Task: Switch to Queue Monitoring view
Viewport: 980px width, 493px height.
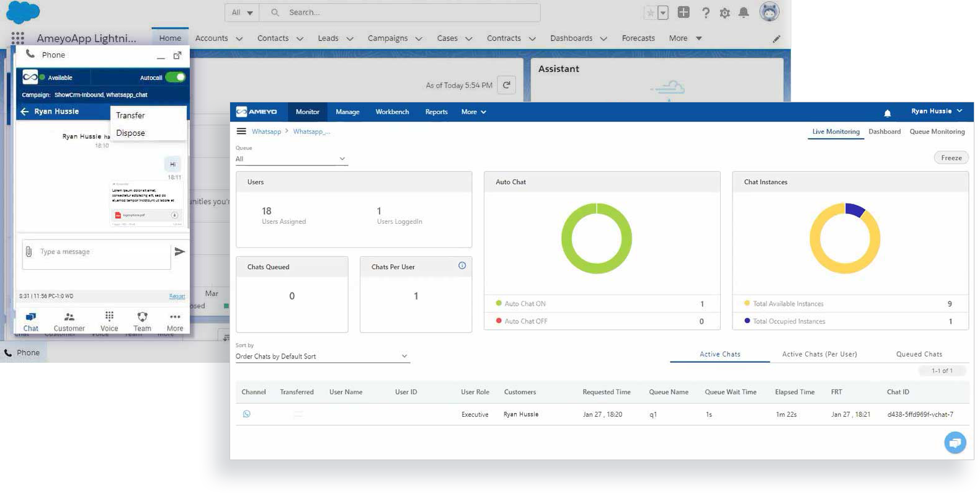Action: pyautogui.click(x=937, y=131)
